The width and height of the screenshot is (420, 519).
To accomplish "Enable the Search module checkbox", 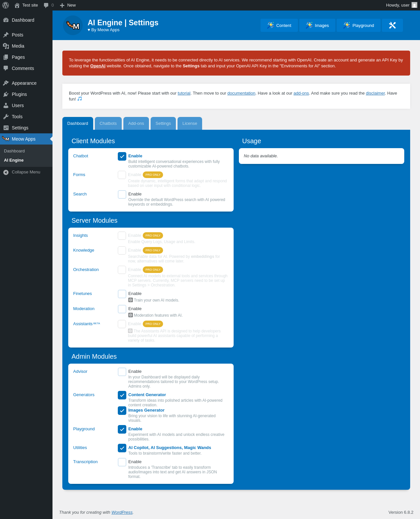I will pyautogui.click(x=122, y=194).
